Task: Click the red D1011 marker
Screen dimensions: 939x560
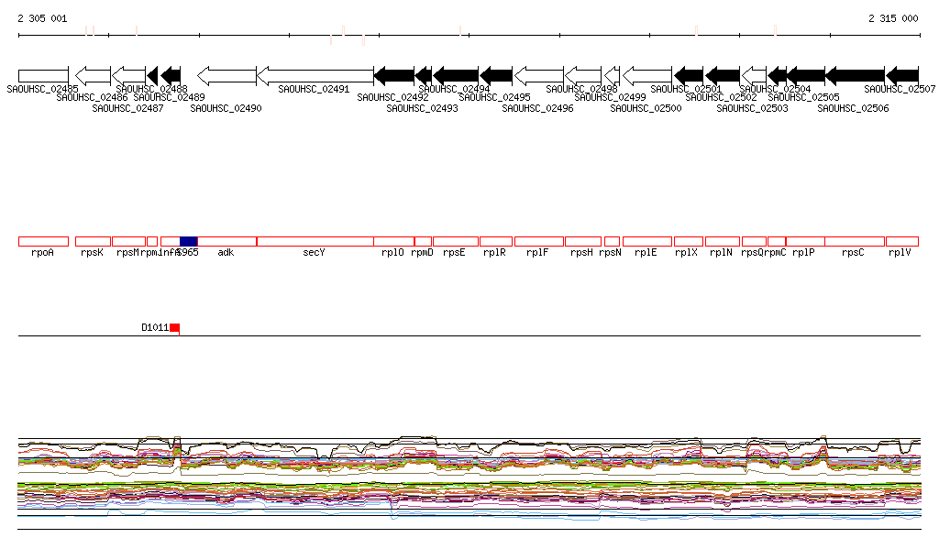Action: (x=174, y=327)
